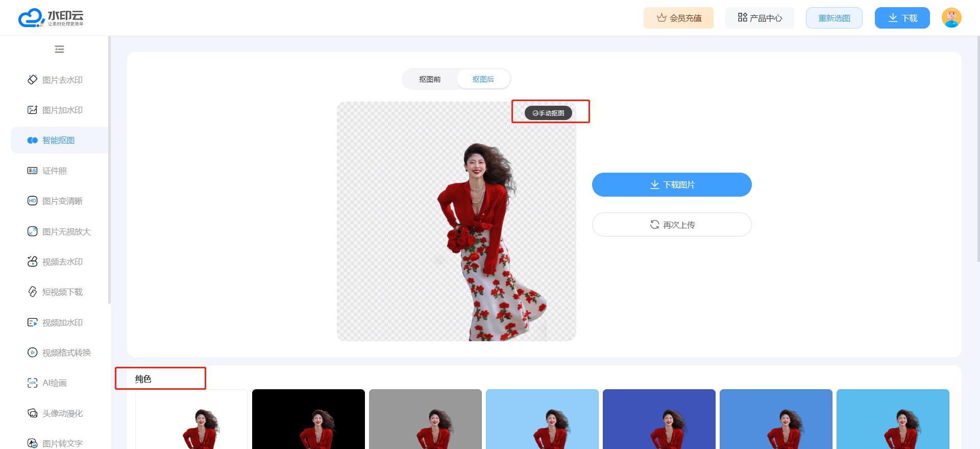The image size is (980, 449).
Task: Switch to the 抠图后 view
Action: [x=483, y=79]
